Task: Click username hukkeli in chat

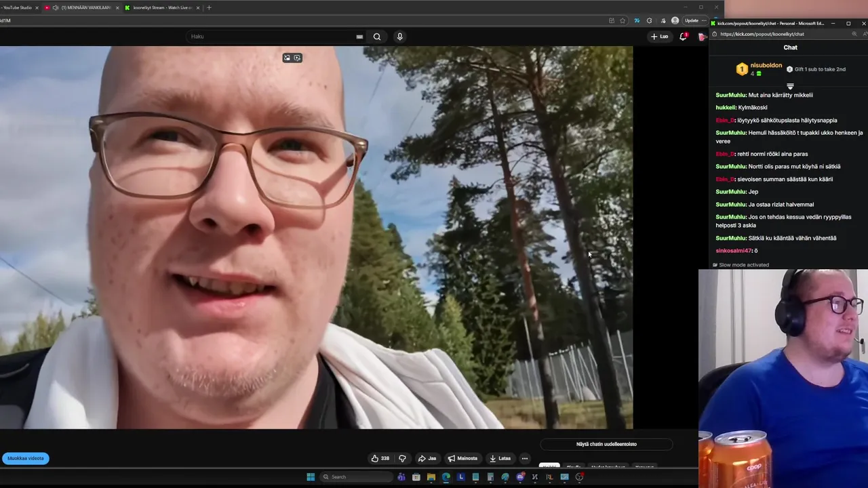Action: click(726, 108)
